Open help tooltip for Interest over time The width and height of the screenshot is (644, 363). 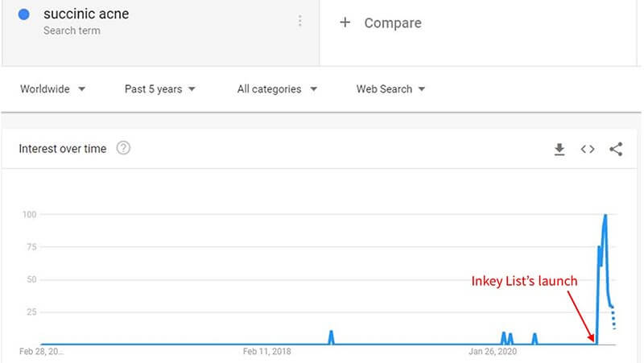pyautogui.click(x=123, y=148)
